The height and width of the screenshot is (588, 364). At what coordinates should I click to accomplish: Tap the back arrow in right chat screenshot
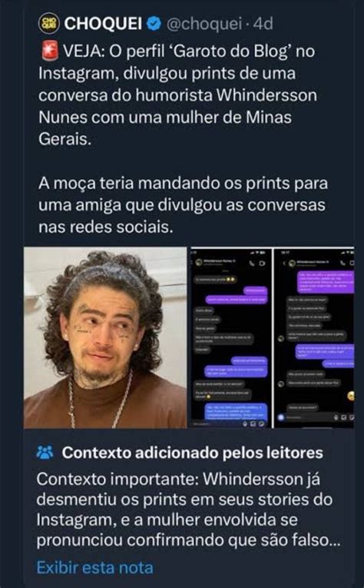tap(284, 263)
